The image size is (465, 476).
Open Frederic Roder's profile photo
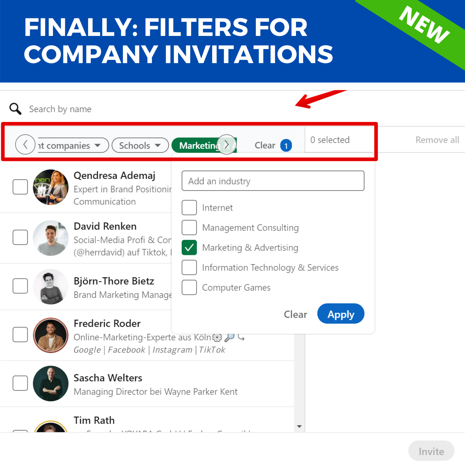click(x=50, y=335)
